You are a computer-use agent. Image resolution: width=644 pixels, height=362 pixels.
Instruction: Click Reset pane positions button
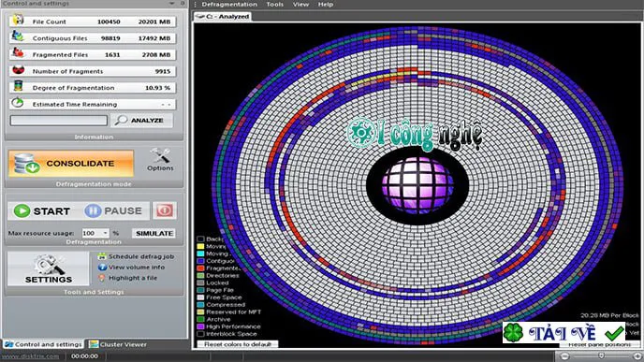point(600,344)
